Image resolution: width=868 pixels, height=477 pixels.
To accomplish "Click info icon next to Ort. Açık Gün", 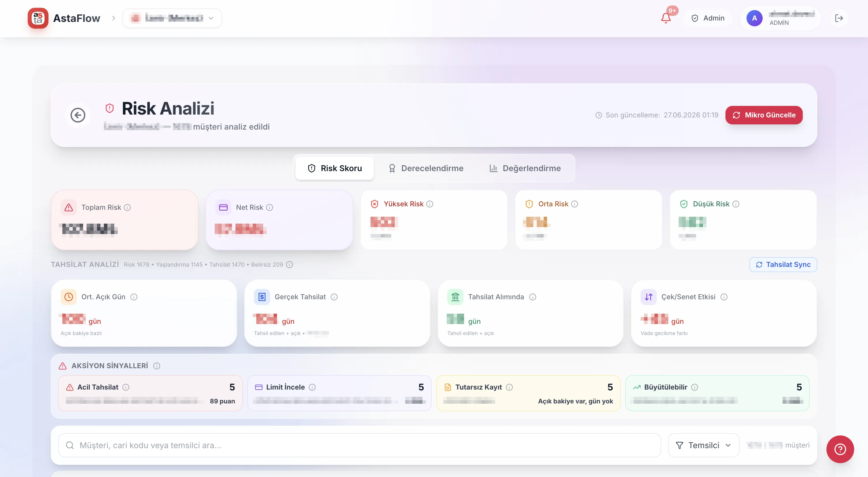I will (x=134, y=297).
